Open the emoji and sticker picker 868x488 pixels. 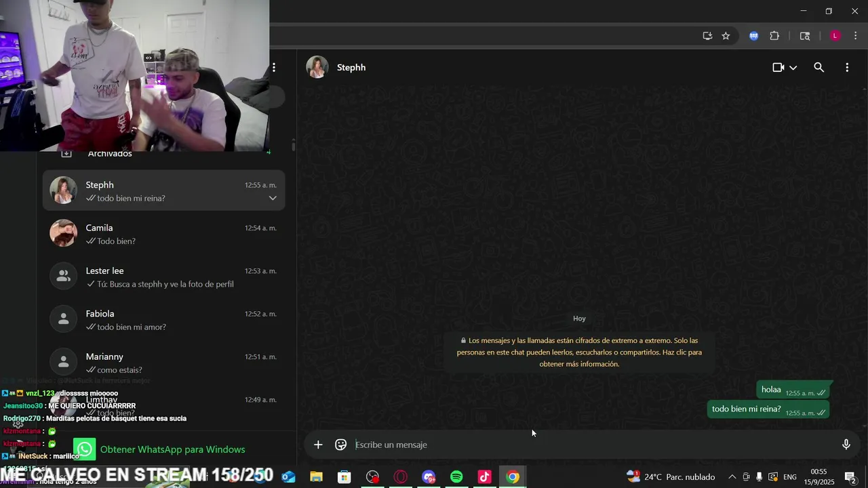coord(341,445)
